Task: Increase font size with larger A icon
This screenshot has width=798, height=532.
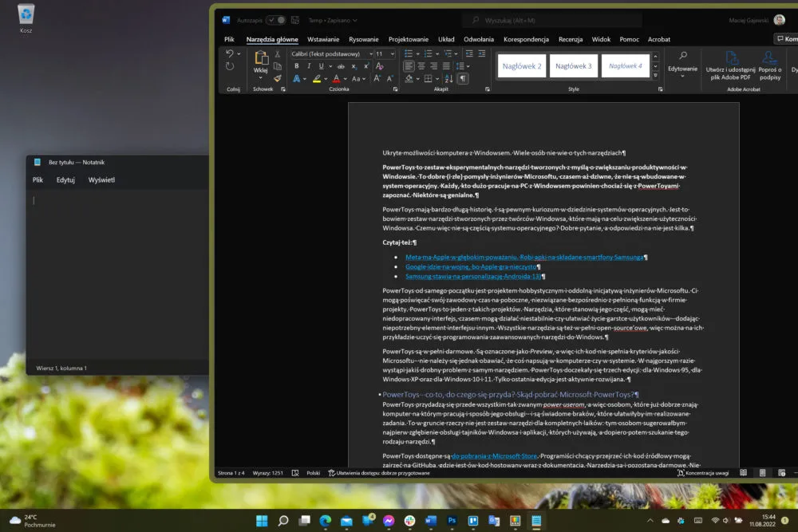Action: [x=377, y=78]
